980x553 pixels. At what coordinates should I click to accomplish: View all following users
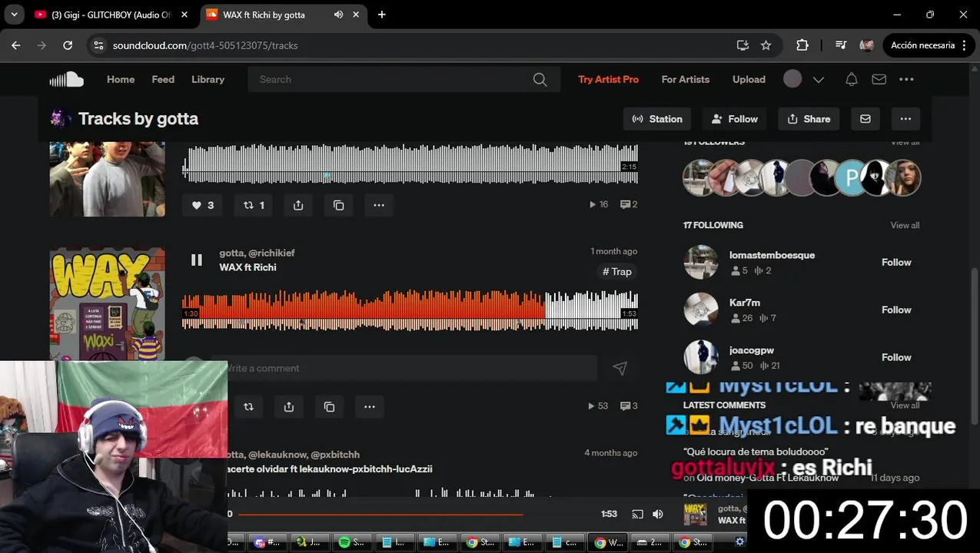click(905, 225)
